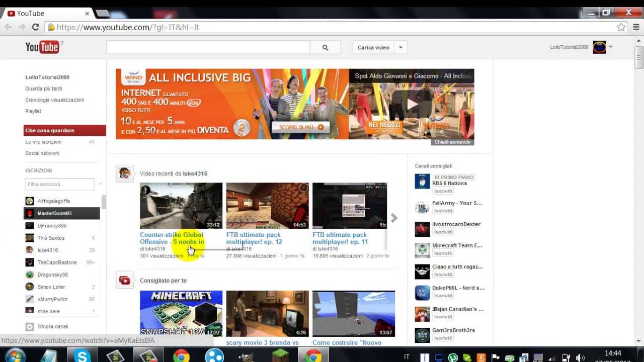Open Playlist in sidebar
The height and width of the screenshot is (362, 644).
(x=33, y=111)
